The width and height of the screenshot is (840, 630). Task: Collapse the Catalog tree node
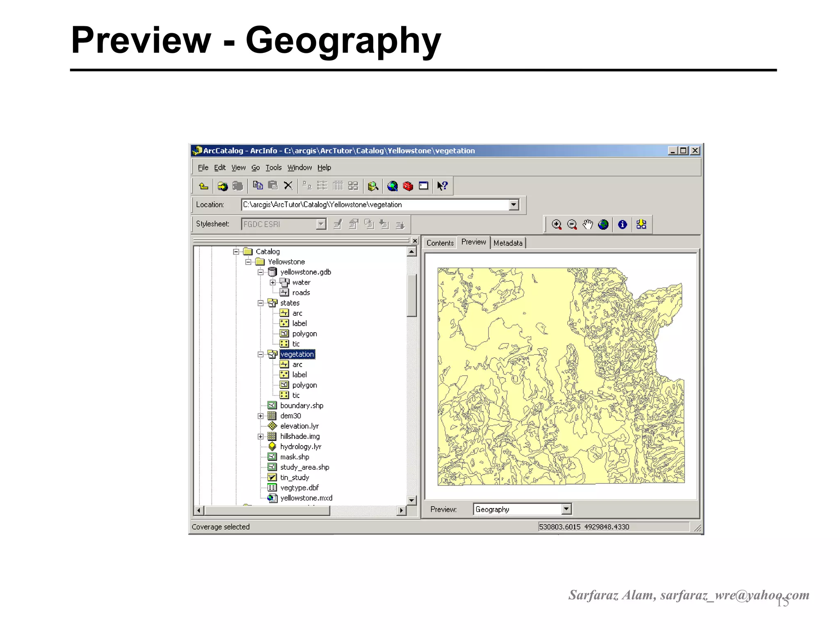pyautogui.click(x=236, y=251)
